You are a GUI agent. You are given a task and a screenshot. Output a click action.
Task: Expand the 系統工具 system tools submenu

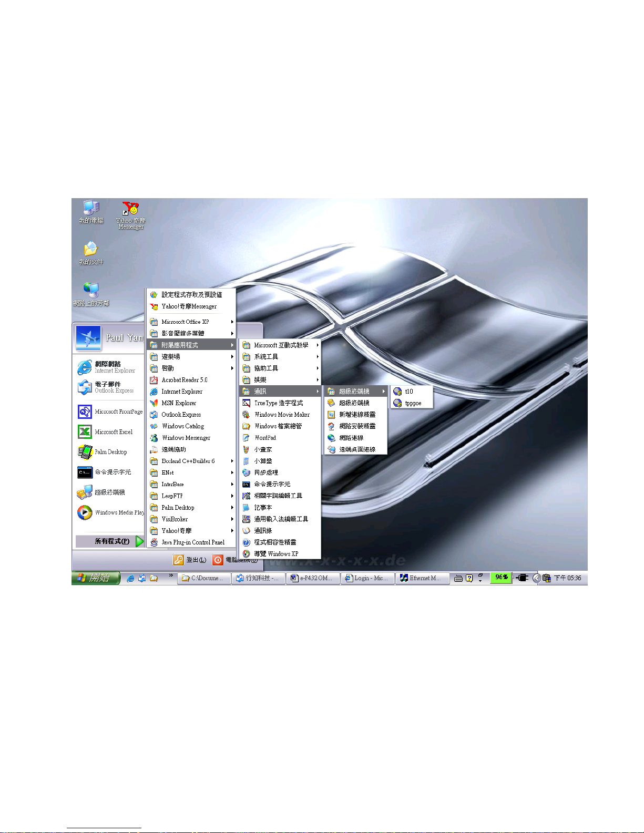(x=280, y=357)
